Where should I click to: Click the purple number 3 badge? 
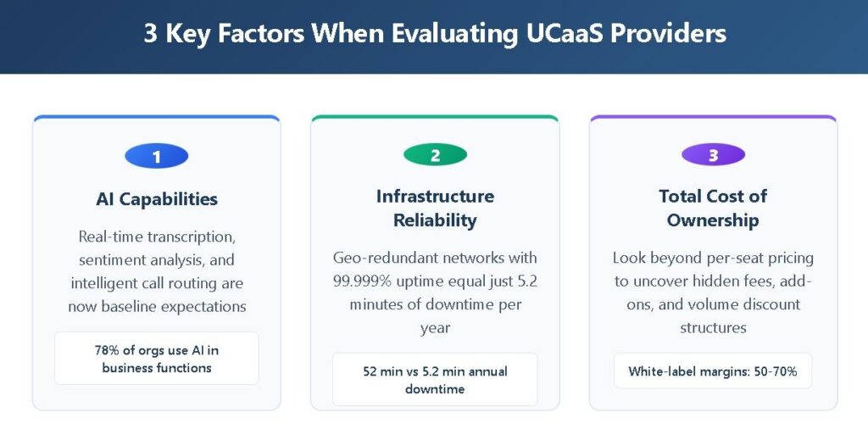coord(713,155)
